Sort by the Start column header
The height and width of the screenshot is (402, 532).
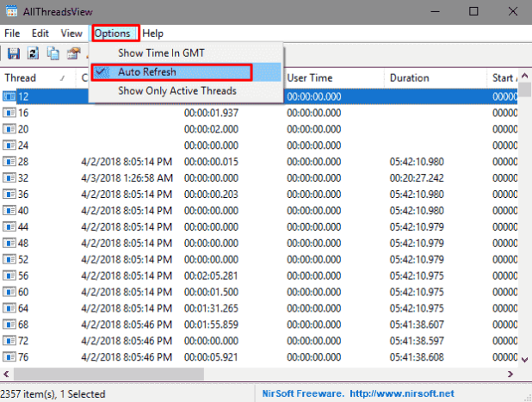(503, 78)
